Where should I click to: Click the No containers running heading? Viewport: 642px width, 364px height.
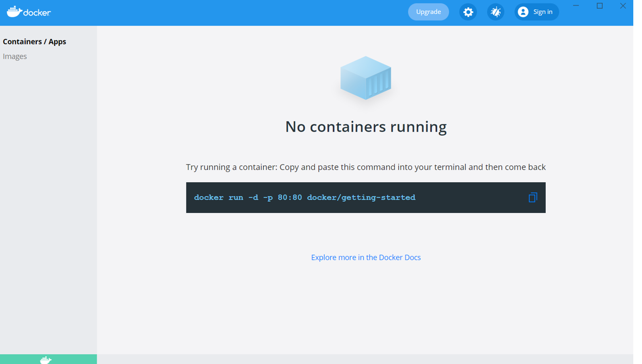pos(366,126)
